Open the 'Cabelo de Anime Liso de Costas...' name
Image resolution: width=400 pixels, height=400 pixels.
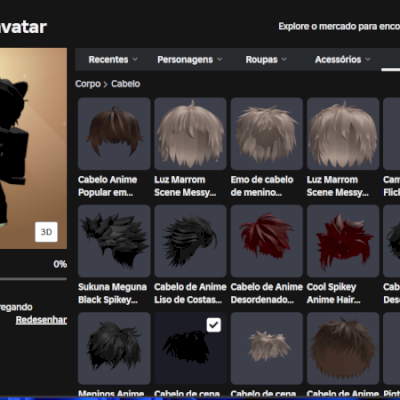click(x=190, y=293)
